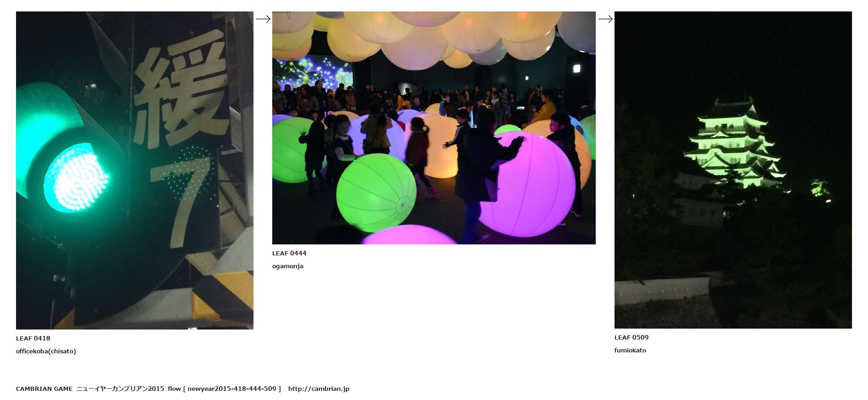Click the ニューイヤーカンブリアン2015 footer text
The height and width of the screenshot is (400, 868).
click(x=120, y=389)
